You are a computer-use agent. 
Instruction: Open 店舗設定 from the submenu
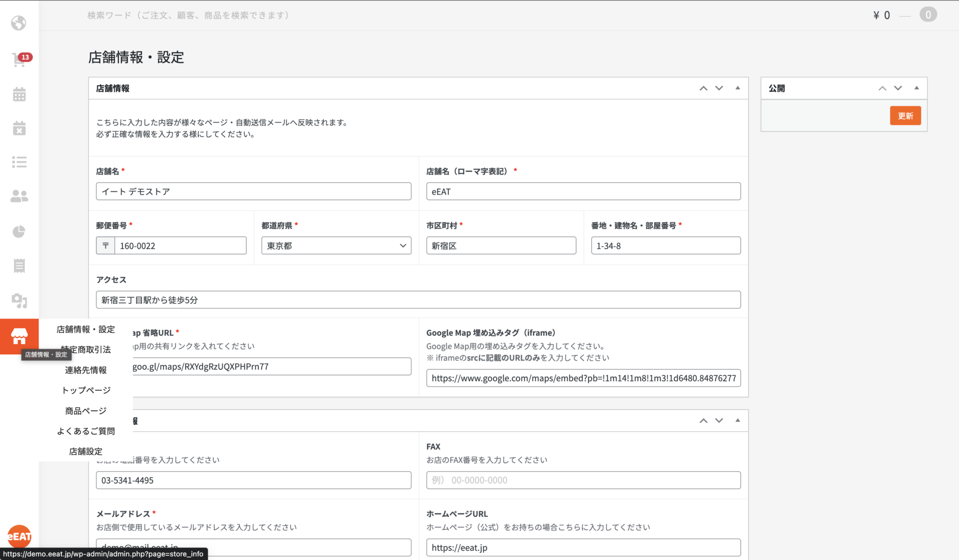86,452
